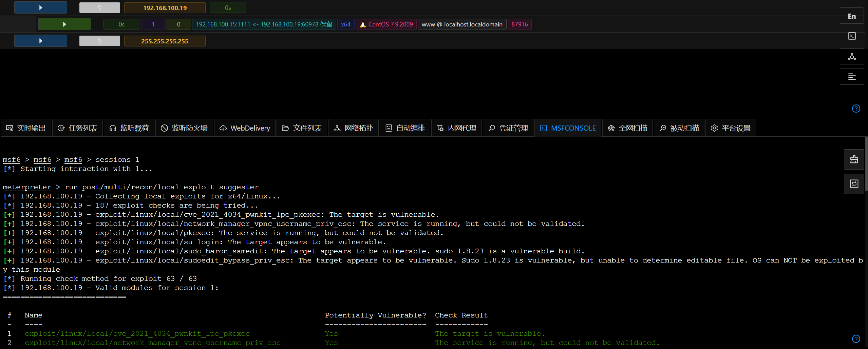The height and width of the screenshot is (349, 868).
Task: Select the MSFCONSOLE tab
Action: click(568, 128)
